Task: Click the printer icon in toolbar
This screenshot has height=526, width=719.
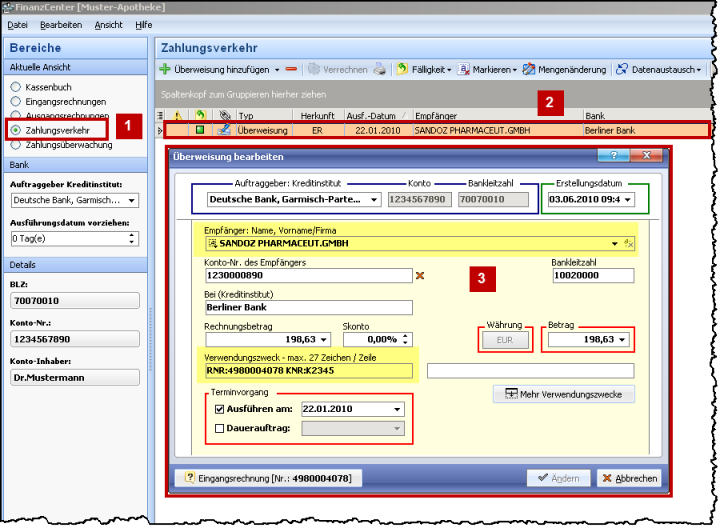Action: (x=381, y=70)
